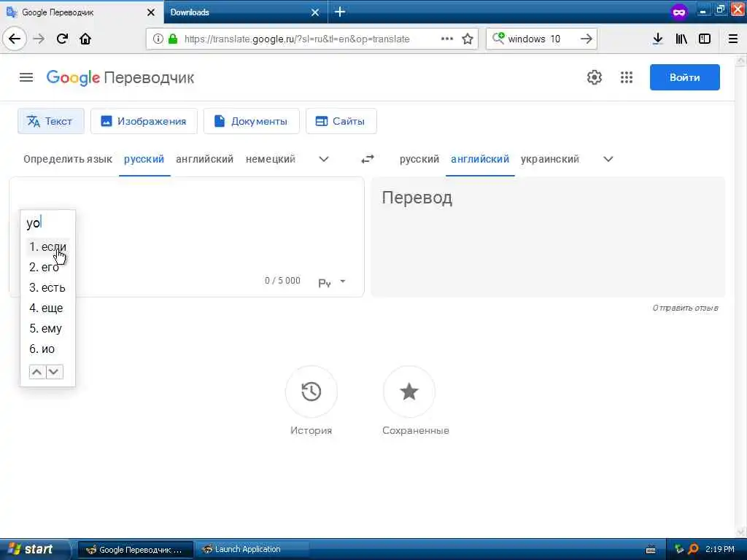Screen dimensions: 747x560
Task: Close the Downloads browser tab
Action: [x=315, y=12]
